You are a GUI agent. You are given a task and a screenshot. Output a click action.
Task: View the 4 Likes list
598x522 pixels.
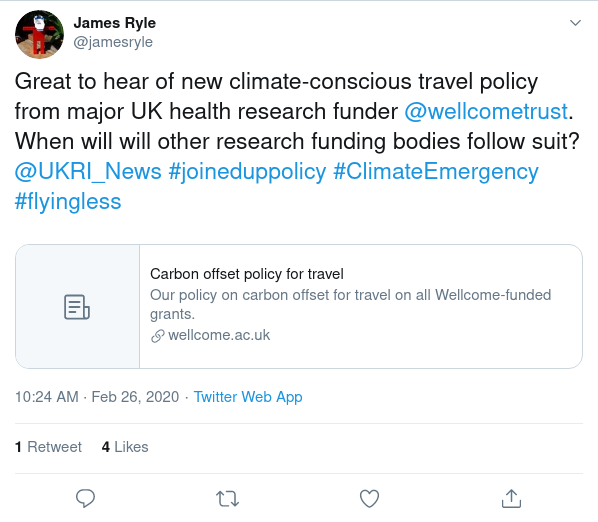pos(125,447)
